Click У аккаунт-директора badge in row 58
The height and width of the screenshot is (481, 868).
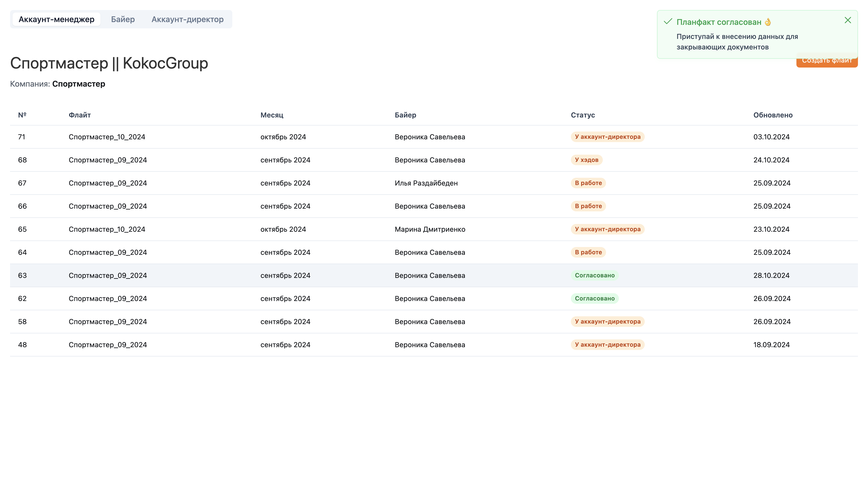608,321
